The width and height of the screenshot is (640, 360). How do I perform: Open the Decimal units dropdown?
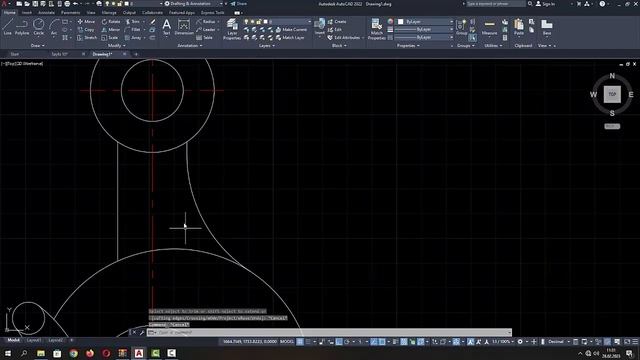(558, 342)
